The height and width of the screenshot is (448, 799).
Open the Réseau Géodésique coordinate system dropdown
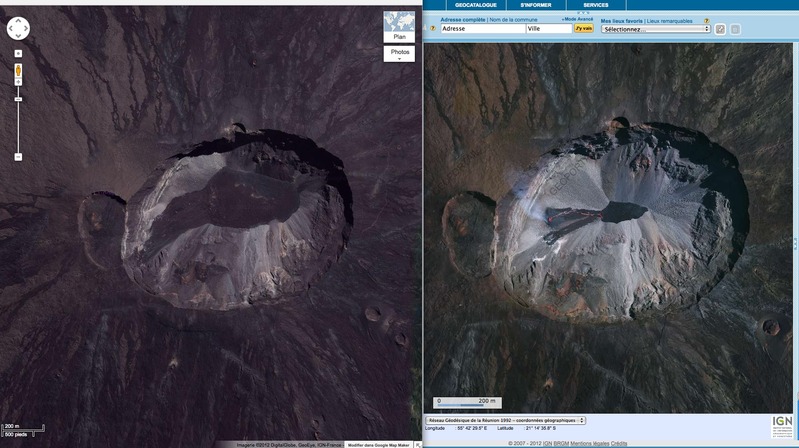(507, 420)
